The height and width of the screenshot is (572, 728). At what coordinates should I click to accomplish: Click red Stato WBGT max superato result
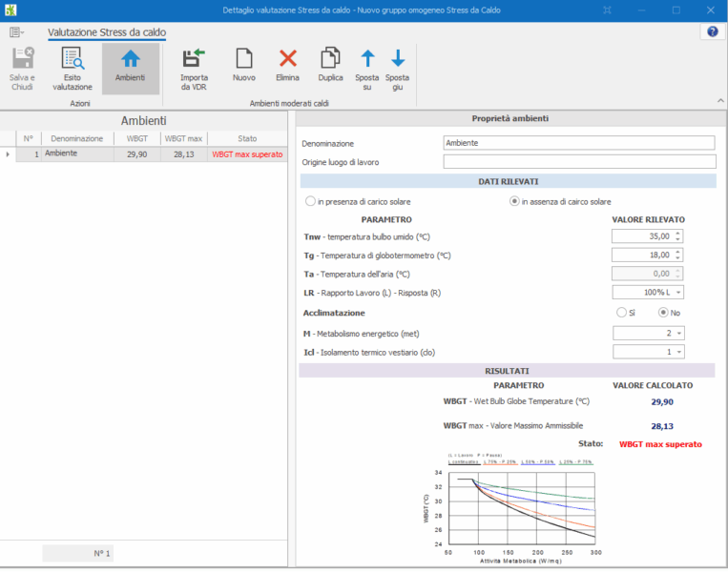(660, 444)
